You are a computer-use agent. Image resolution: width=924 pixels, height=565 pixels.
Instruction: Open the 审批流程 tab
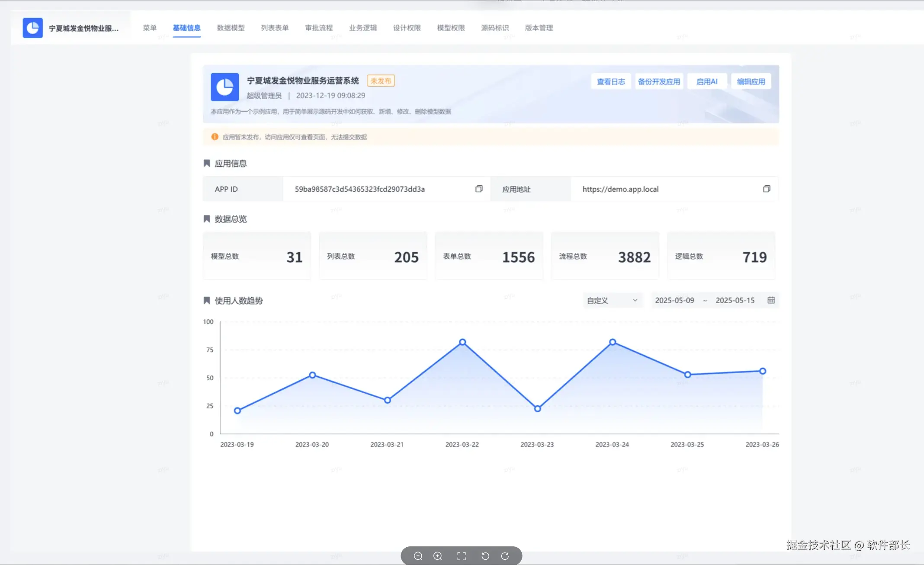tap(319, 28)
